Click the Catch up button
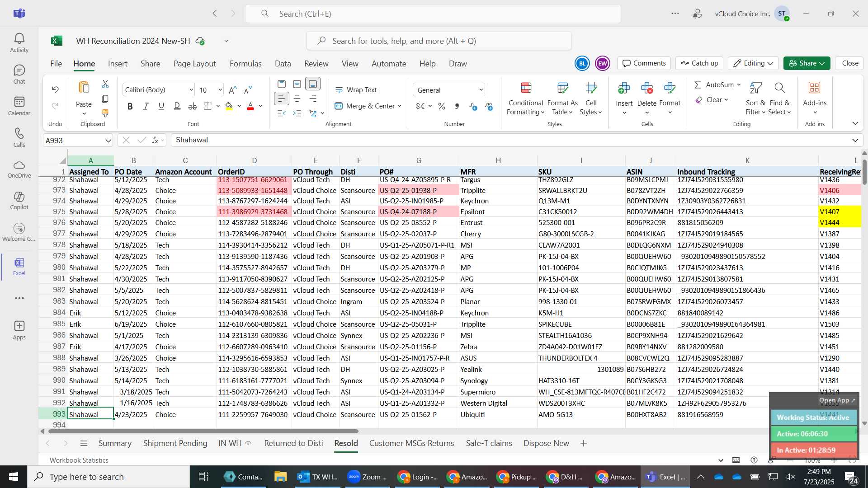This screenshot has height=488, width=868. tap(699, 63)
